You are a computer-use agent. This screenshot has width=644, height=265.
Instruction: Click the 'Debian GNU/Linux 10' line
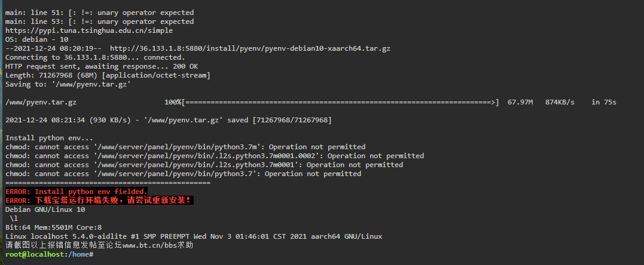pyautogui.click(x=45, y=209)
